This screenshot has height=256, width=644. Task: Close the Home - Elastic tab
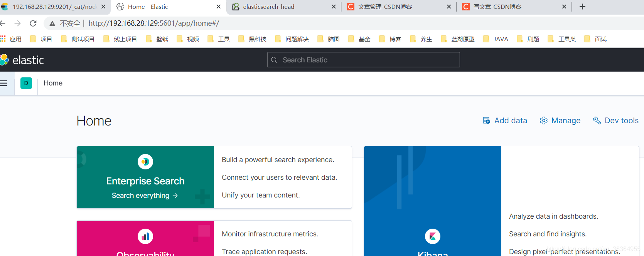pos(219,7)
